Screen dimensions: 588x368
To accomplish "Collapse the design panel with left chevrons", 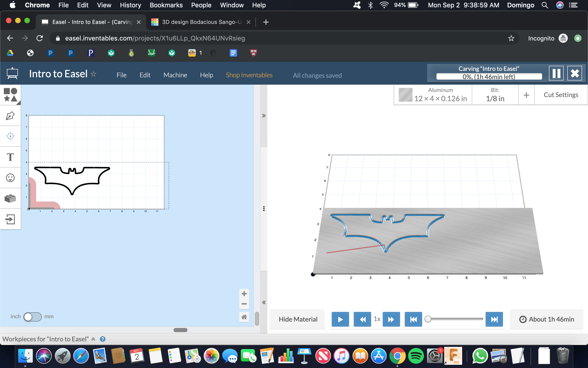I will (x=264, y=302).
